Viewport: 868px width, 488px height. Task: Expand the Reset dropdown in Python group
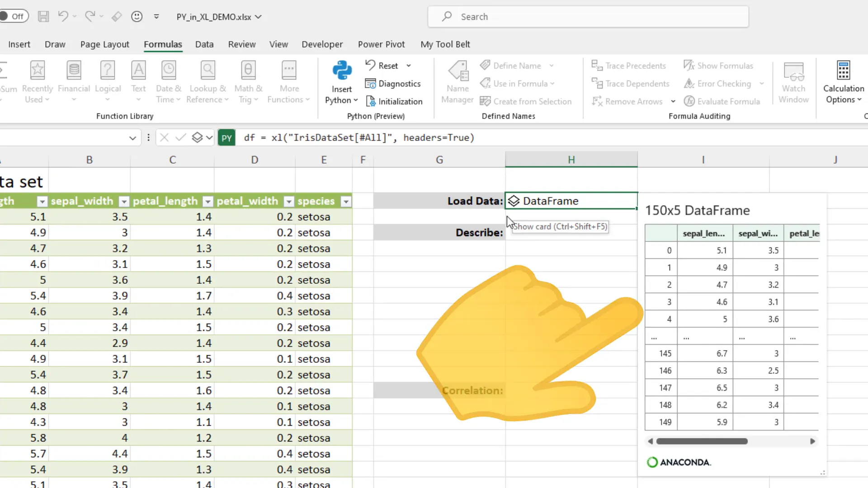[408, 65]
